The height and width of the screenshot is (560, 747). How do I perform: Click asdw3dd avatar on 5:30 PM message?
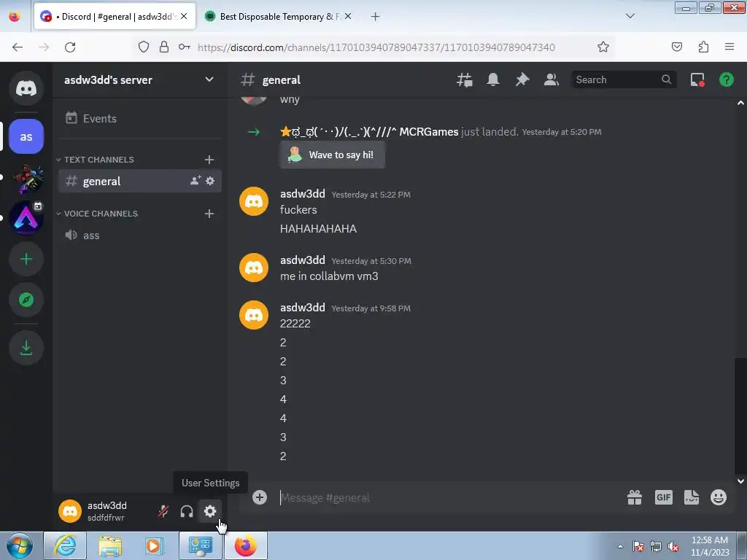(254, 268)
